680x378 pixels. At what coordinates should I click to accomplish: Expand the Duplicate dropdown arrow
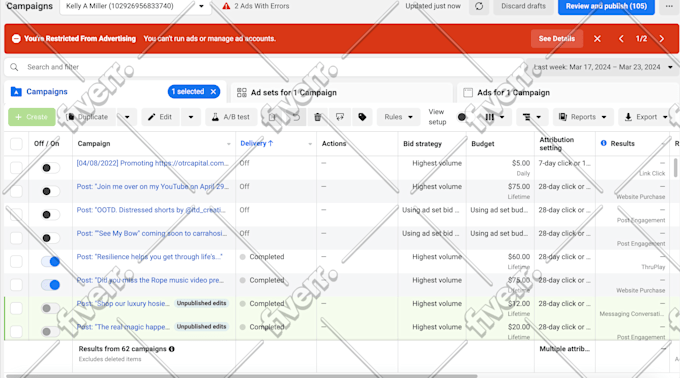click(x=127, y=117)
